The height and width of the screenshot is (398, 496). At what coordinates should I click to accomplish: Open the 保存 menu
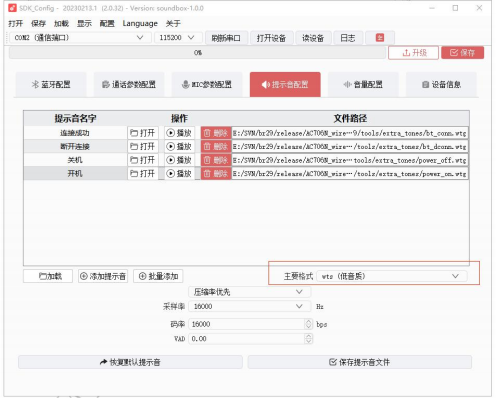tap(38, 24)
